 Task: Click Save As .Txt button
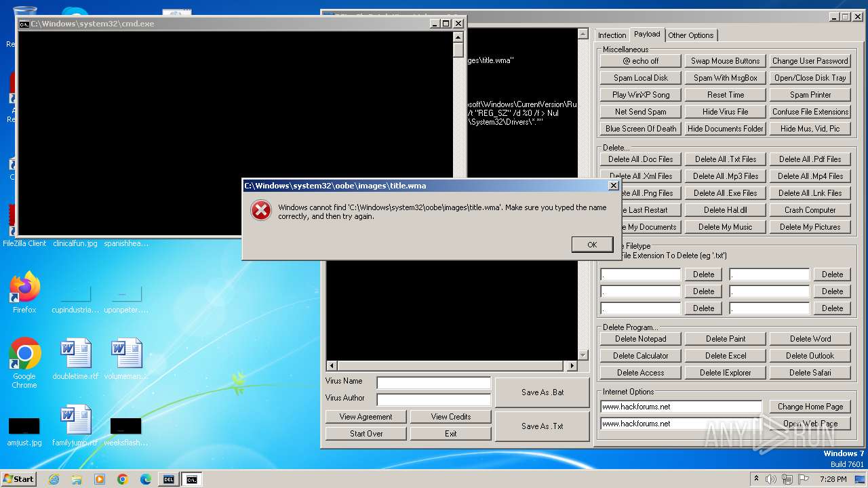pyautogui.click(x=542, y=426)
